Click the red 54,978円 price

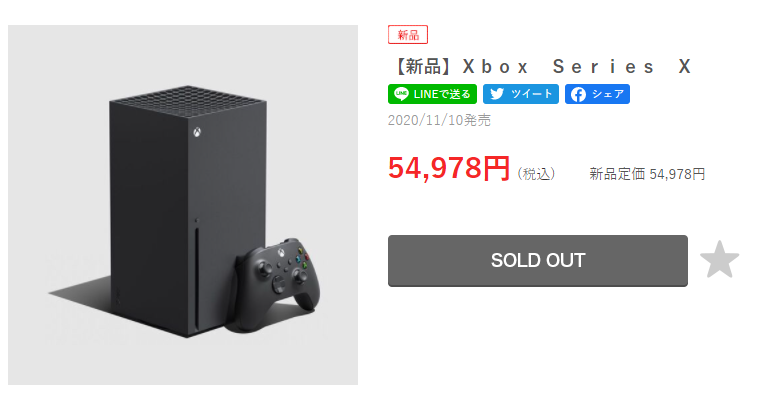click(x=449, y=169)
